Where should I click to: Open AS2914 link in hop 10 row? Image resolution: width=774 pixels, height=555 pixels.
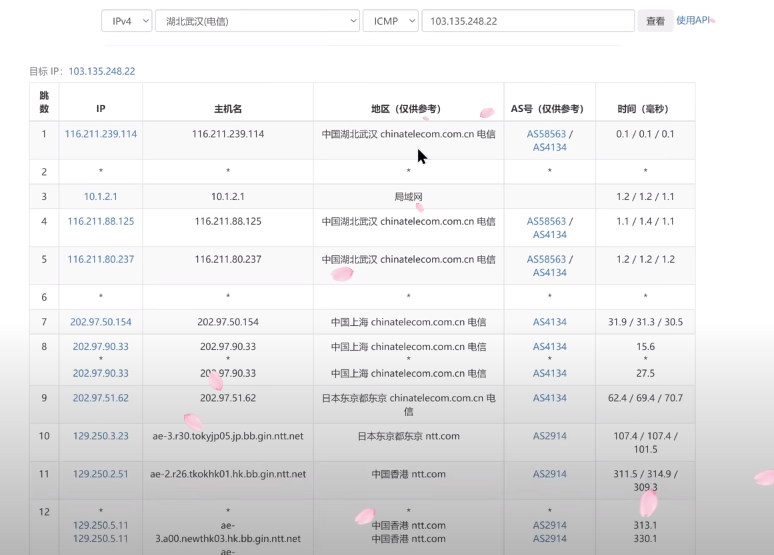click(549, 436)
